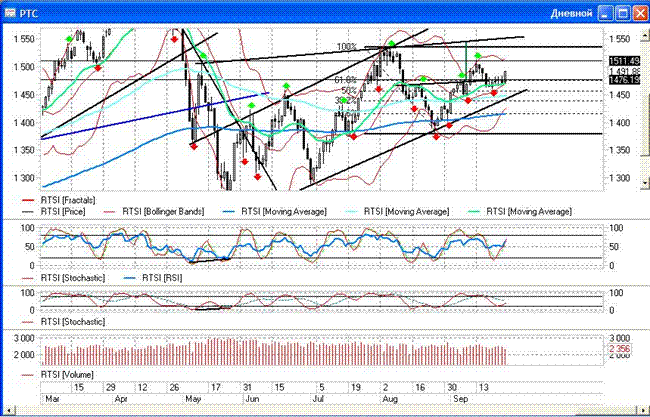The height and width of the screenshot is (417, 650).
Task: Select the RTSI [Price] legend entry
Action: pos(53,211)
